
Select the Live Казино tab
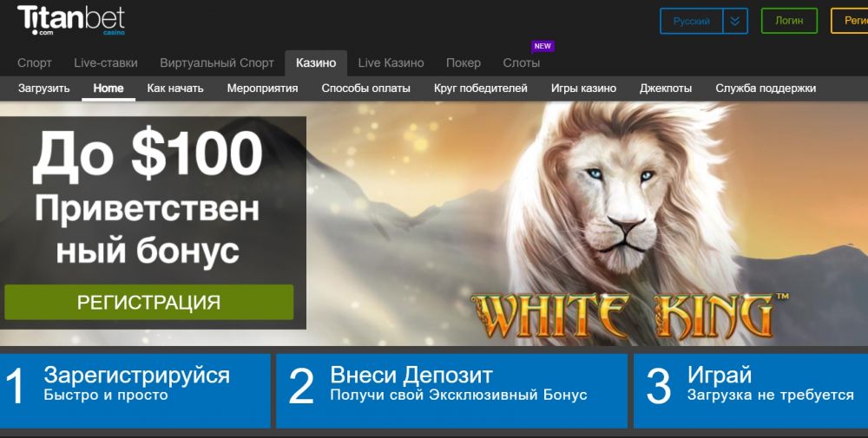(x=391, y=63)
